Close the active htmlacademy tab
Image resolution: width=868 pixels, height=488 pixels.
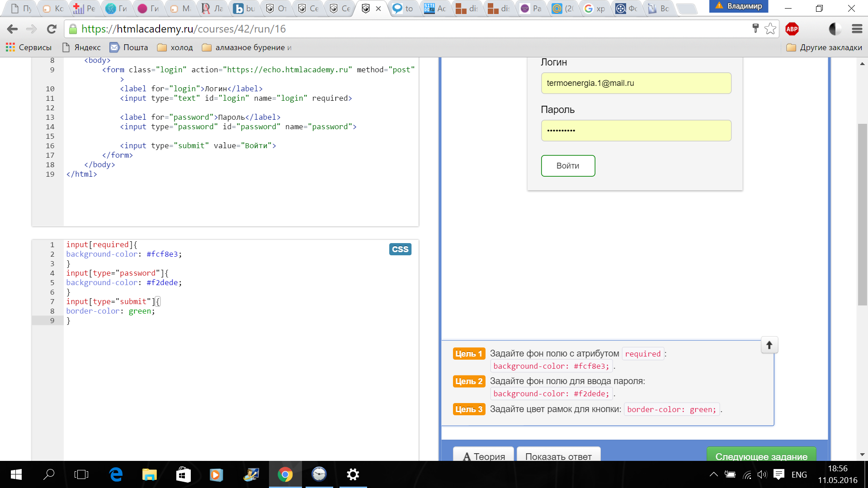point(378,9)
